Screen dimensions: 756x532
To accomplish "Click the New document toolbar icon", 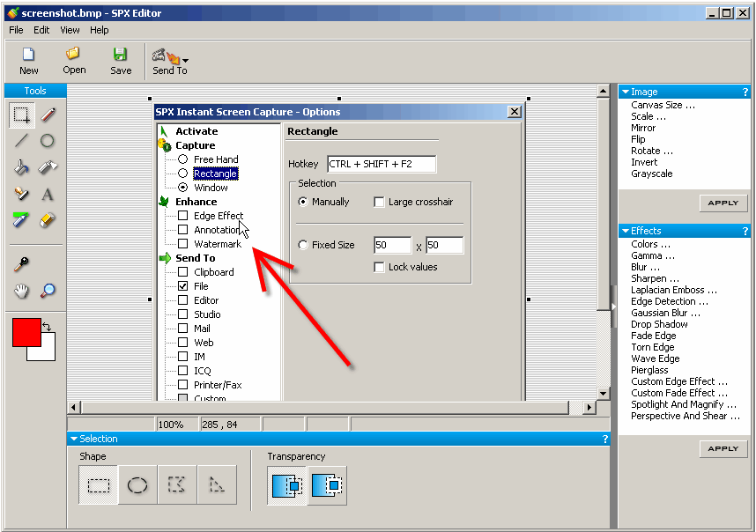I will click(x=28, y=54).
